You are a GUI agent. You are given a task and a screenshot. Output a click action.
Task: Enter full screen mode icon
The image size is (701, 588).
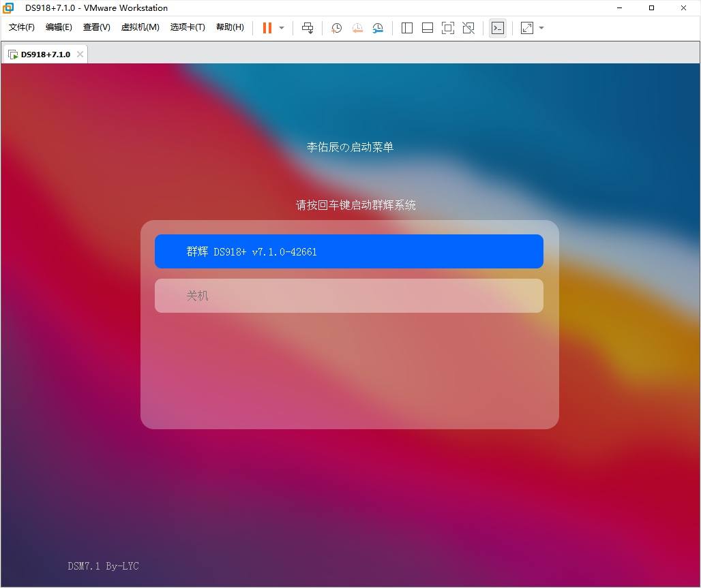(448, 28)
